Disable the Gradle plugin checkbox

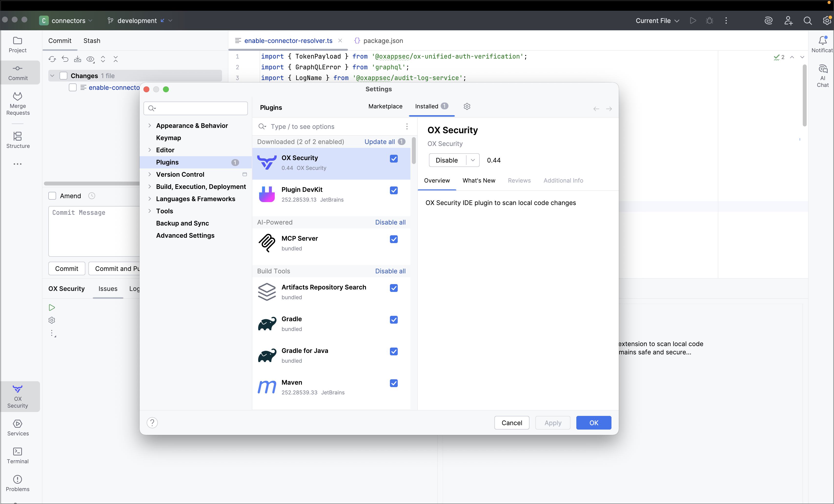pyautogui.click(x=394, y=319)
